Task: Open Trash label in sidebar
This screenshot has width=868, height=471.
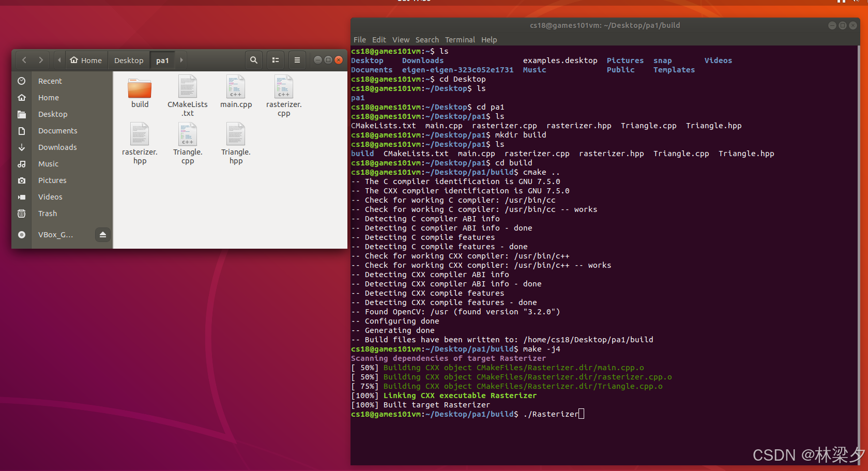Action: tap(48, 214)
